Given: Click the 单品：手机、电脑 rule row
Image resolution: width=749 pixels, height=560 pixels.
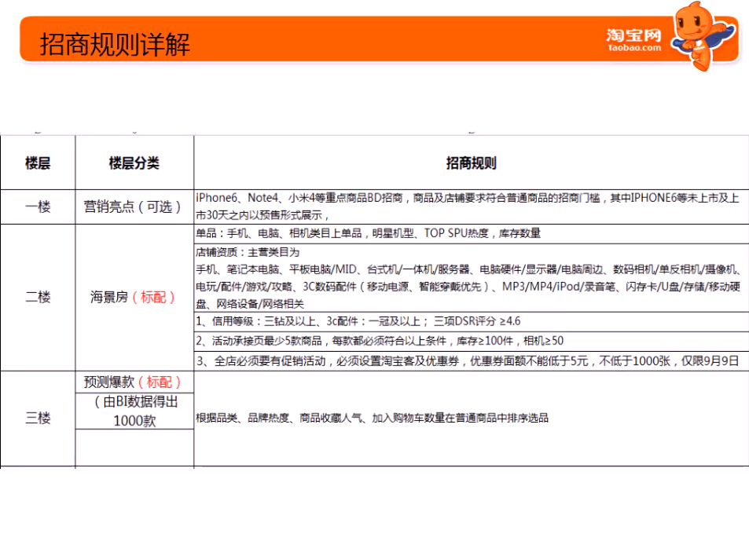Looking at the screenshot, I should click(368, 234).
